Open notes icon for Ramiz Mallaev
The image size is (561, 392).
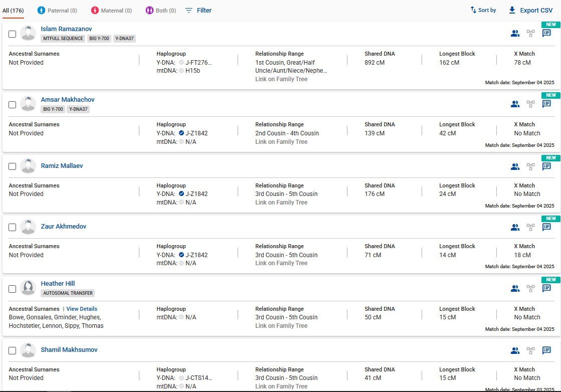[546, 166]
